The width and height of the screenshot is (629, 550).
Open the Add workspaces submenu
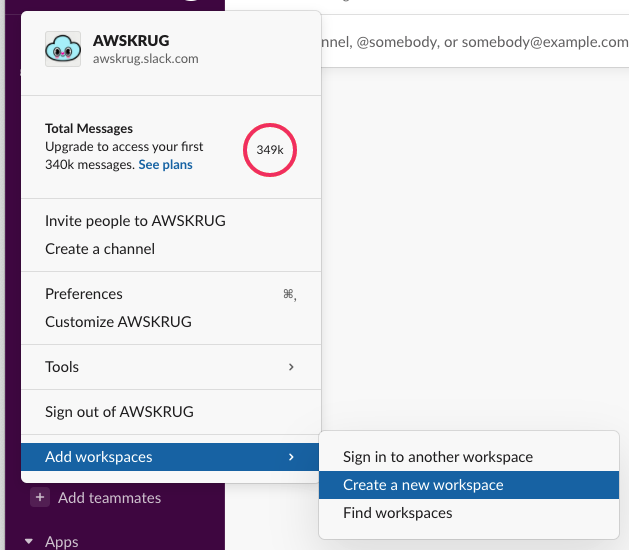(x=171, y=457)
